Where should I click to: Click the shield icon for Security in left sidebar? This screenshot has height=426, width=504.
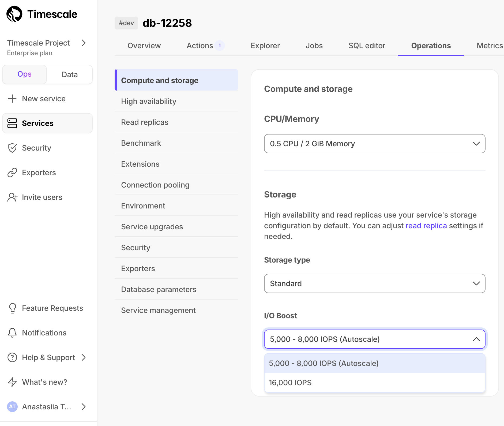point(12,148)
